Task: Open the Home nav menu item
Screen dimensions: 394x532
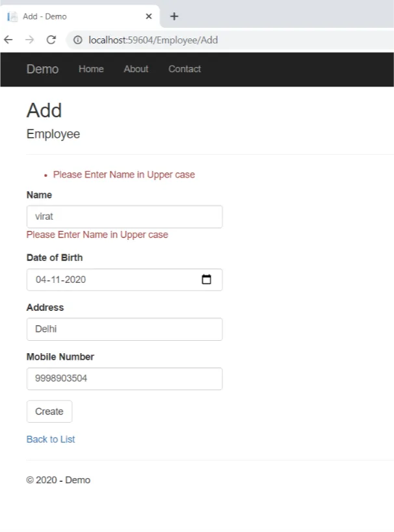Action: click(x=91, y=69)
